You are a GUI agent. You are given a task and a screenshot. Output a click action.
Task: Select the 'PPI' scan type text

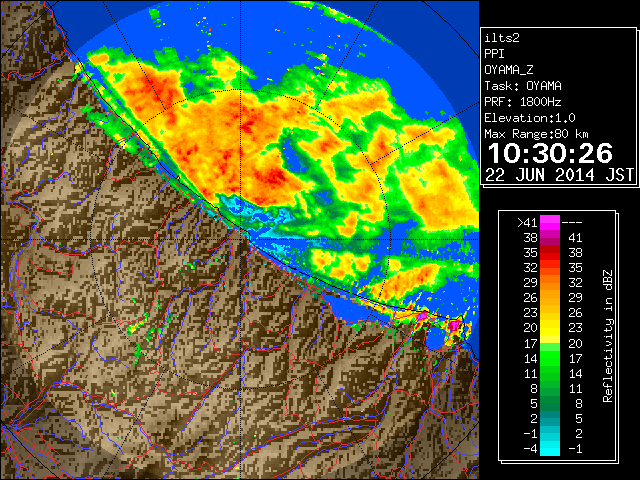click(494, 54)
